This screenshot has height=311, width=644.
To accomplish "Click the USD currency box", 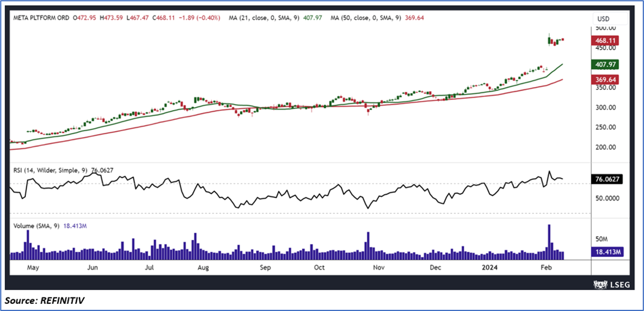I will (610, 18).
